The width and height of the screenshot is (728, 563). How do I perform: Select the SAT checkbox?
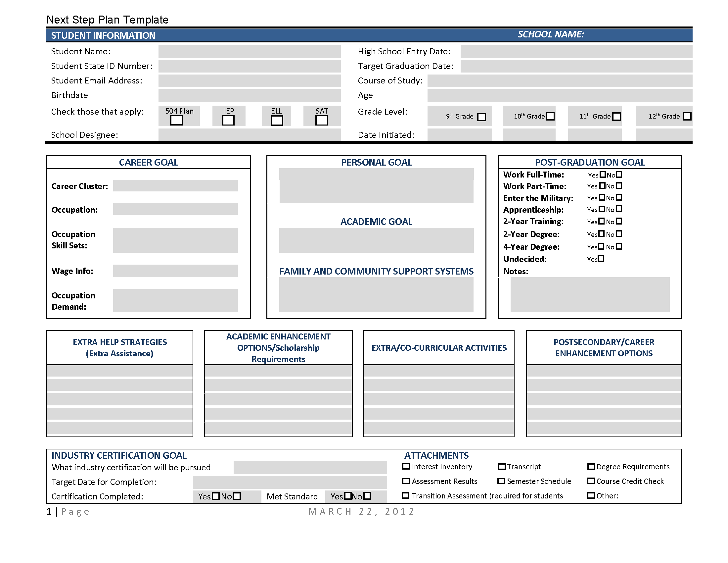click(x=322, y=120)
